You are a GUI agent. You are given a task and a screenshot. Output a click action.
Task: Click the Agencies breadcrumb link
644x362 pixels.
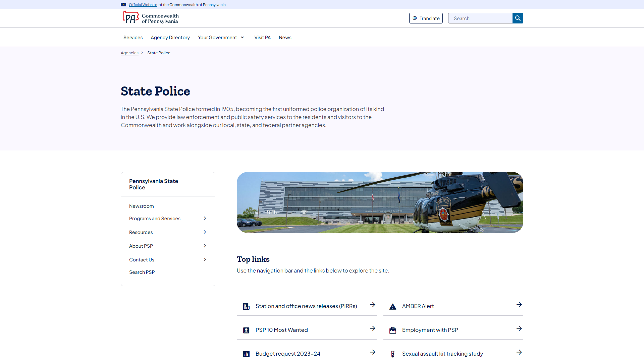point(129,53)
